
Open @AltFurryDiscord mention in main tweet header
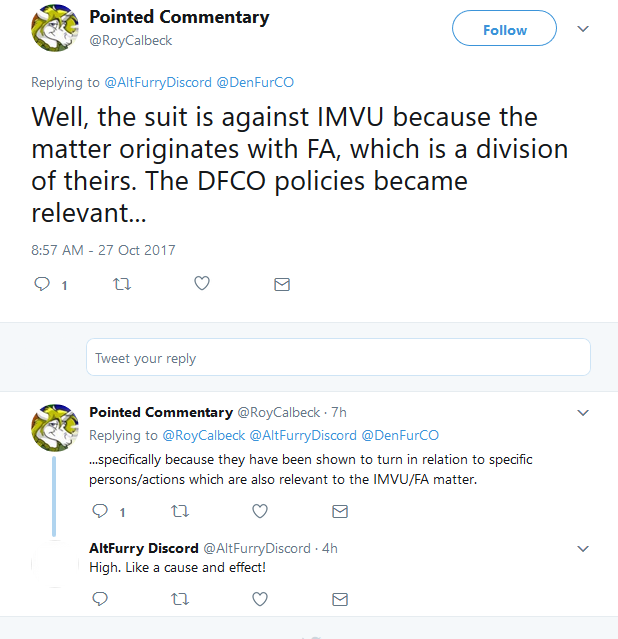click(158, 82)
